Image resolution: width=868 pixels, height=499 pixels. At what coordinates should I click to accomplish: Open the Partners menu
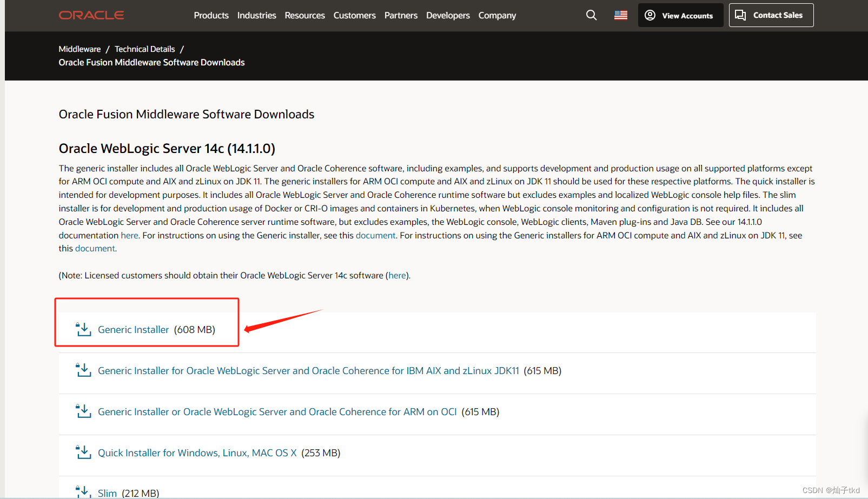[401, 15]
